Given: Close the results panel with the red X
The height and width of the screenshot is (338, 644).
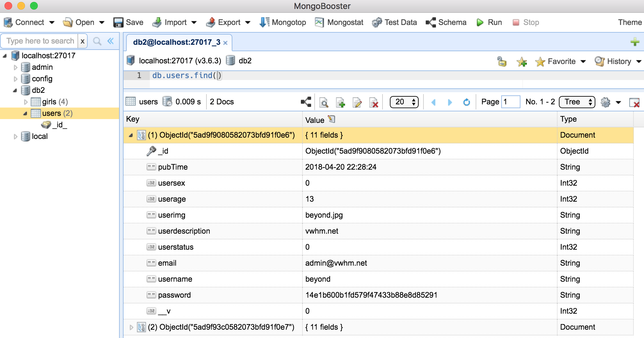Looking at the screenshot, I should pos(634,103).
